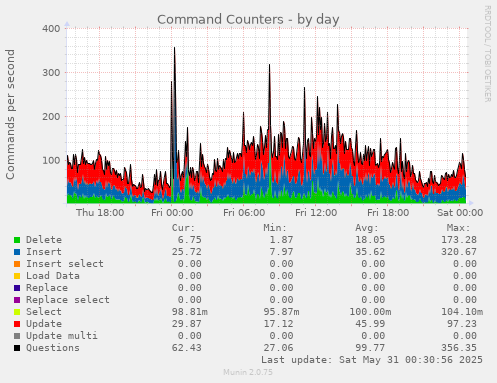Click the 'Replace' legend label

[x=47, y=288]
